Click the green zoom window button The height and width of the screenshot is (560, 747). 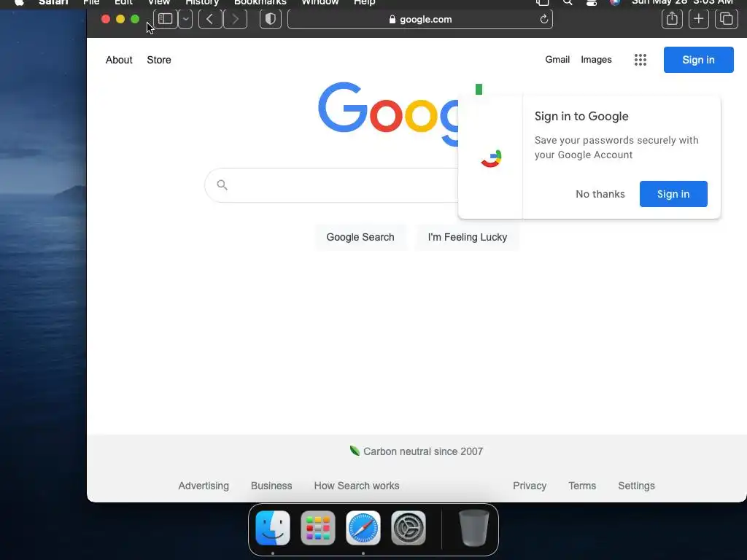[x=135, y=19]
